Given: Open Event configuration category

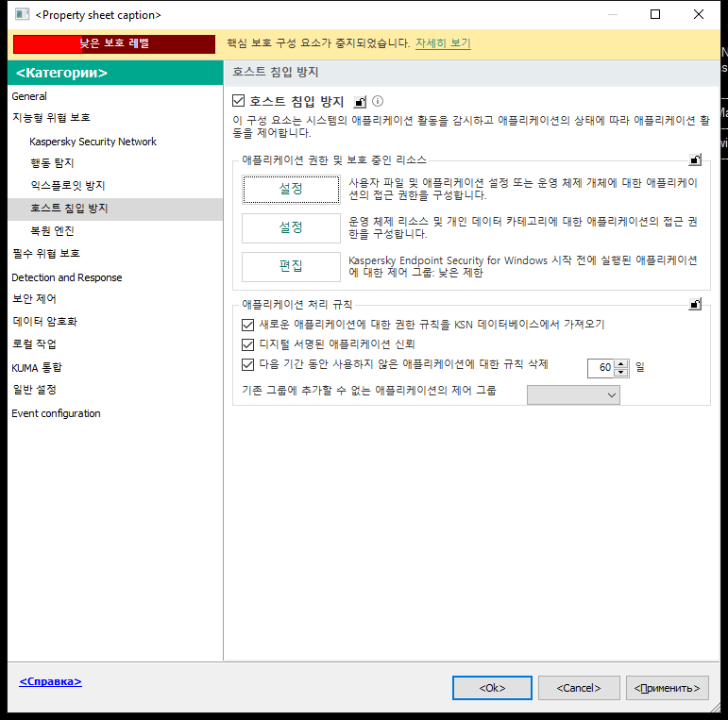Looking at the screenshot, I should pos(56,413).
